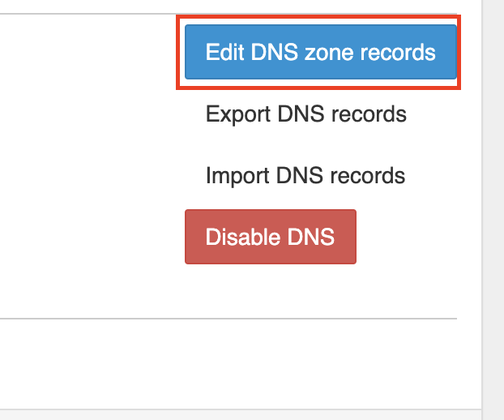Select Export DNS records
504x420 pixels.
pos(306,114)
